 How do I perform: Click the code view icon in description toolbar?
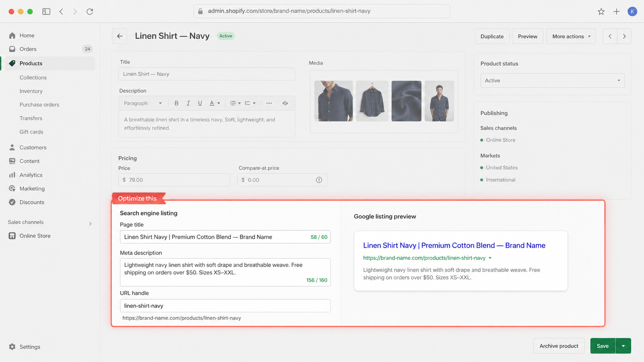tap(285, 103)
